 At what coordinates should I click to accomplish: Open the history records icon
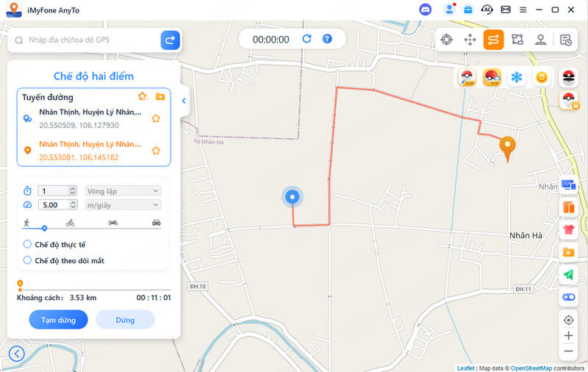tap(565, 40)
